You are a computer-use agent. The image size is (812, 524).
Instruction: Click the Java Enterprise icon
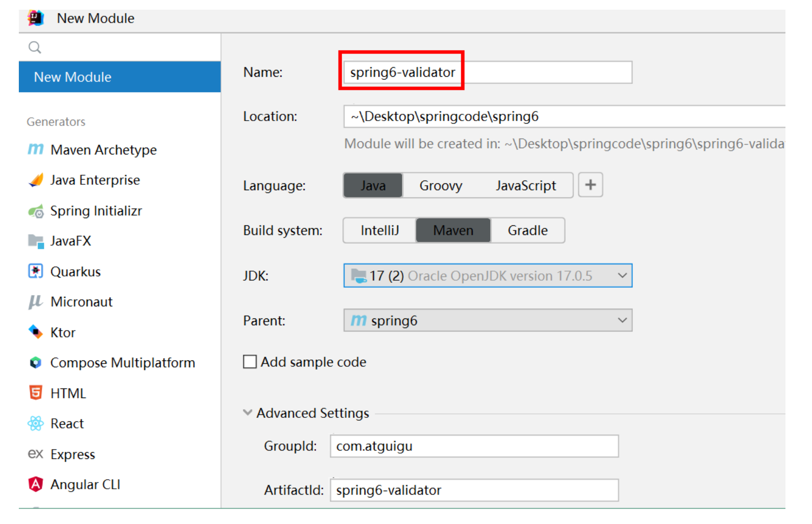(36, 180)
